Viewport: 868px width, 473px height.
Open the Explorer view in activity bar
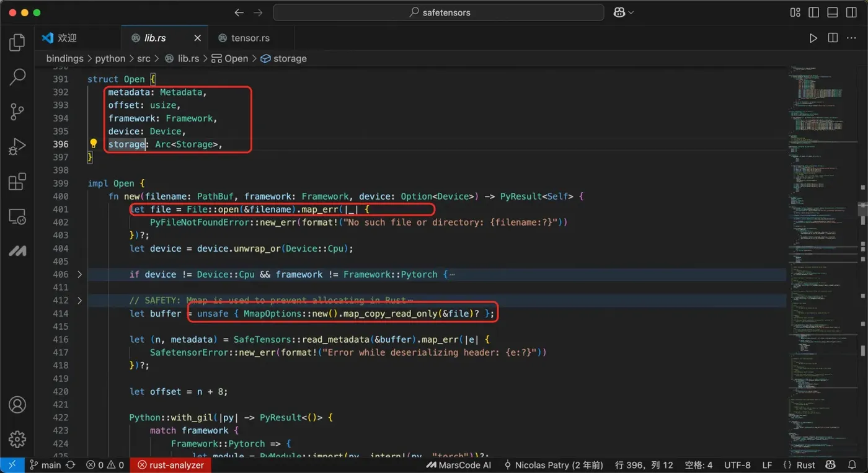pos(17,42)
